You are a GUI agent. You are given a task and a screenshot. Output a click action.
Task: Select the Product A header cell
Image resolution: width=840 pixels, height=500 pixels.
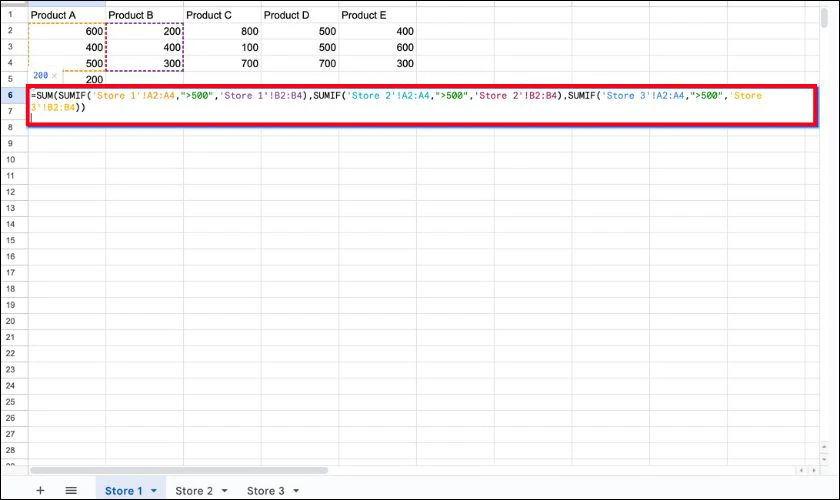[67, 15]
